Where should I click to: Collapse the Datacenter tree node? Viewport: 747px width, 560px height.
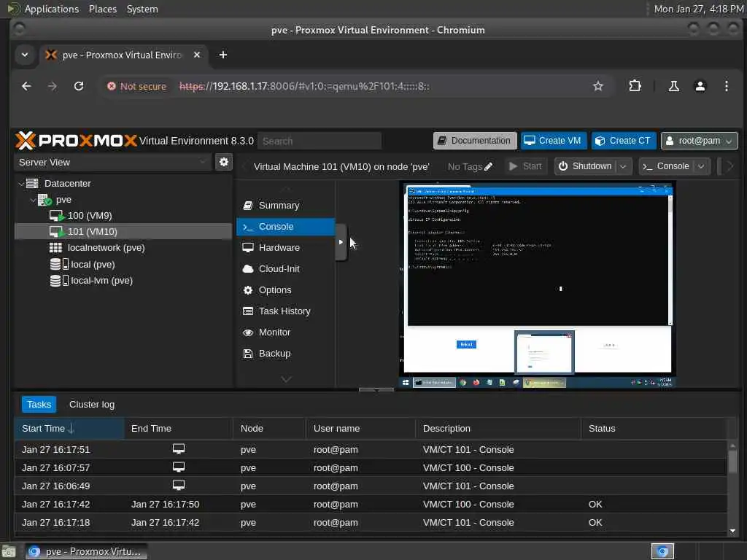[x=21, y=184]
